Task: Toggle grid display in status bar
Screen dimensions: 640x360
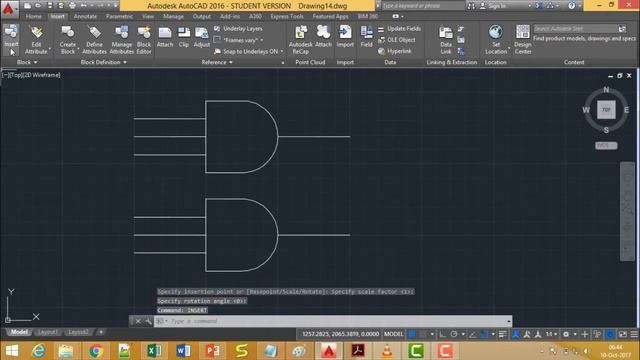Action: 412,334
